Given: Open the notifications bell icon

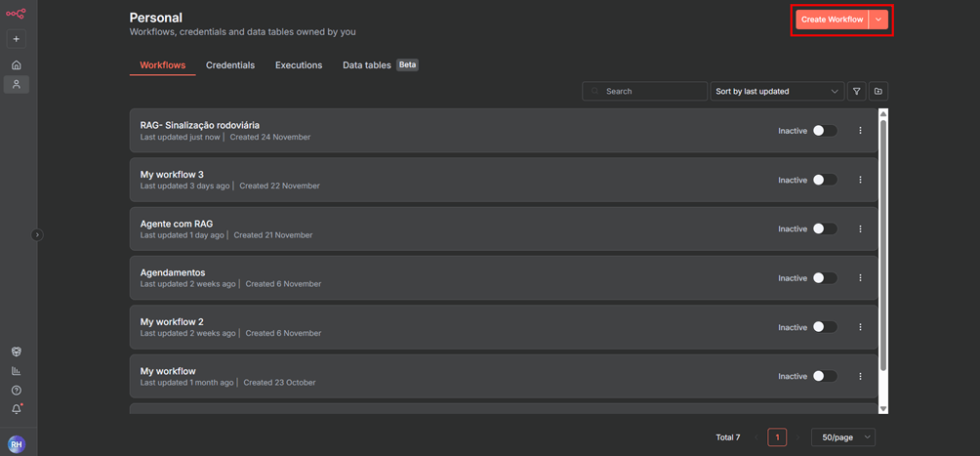Looking at the screenshot, I should pyautogui.click(x=17, y=409).
